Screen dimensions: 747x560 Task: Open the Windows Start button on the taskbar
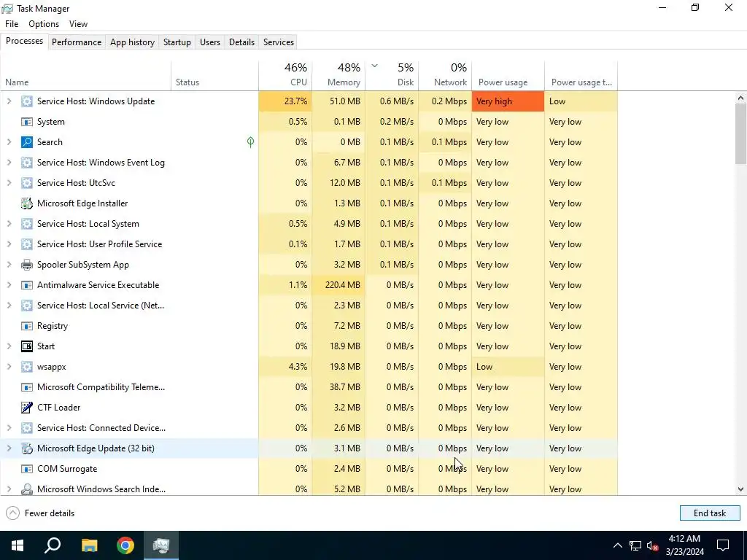[x=18, y=545]
